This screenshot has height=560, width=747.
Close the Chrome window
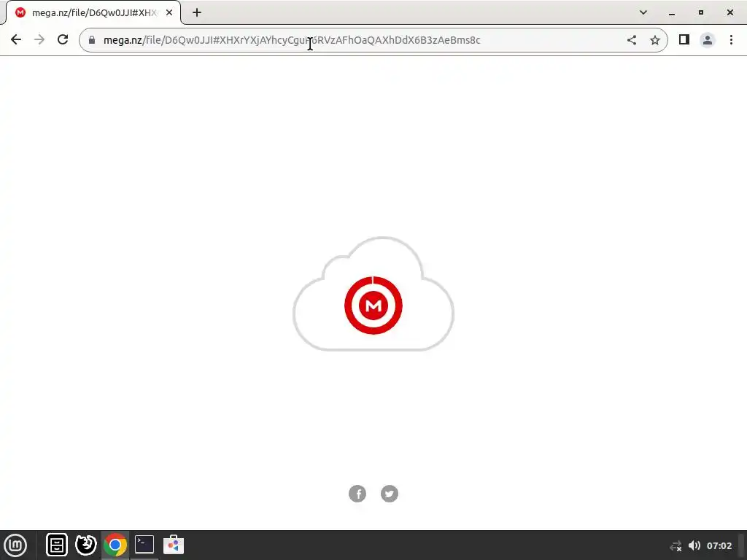click(x=729, y=12)
